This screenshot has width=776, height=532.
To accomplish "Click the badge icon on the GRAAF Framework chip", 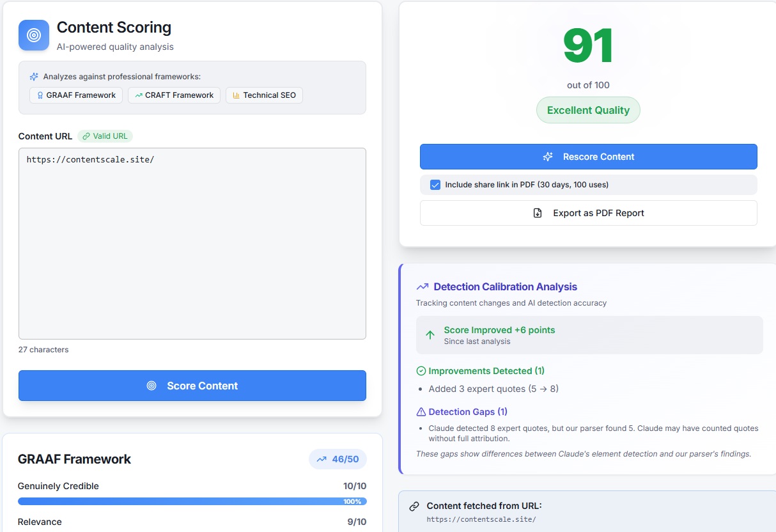I will point(39,95).
